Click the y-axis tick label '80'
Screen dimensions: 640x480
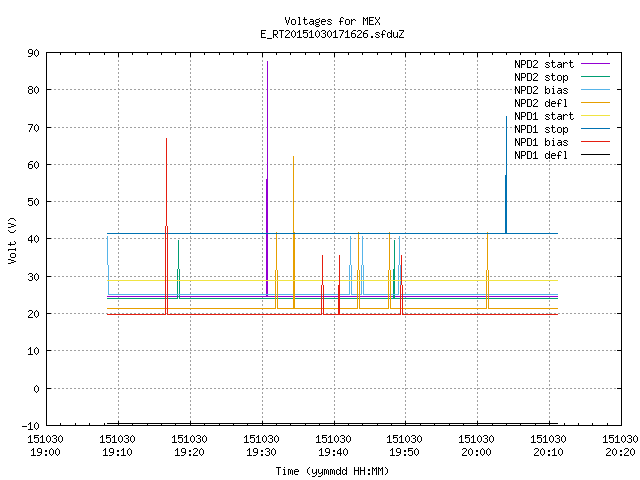[x=34, y=90]
